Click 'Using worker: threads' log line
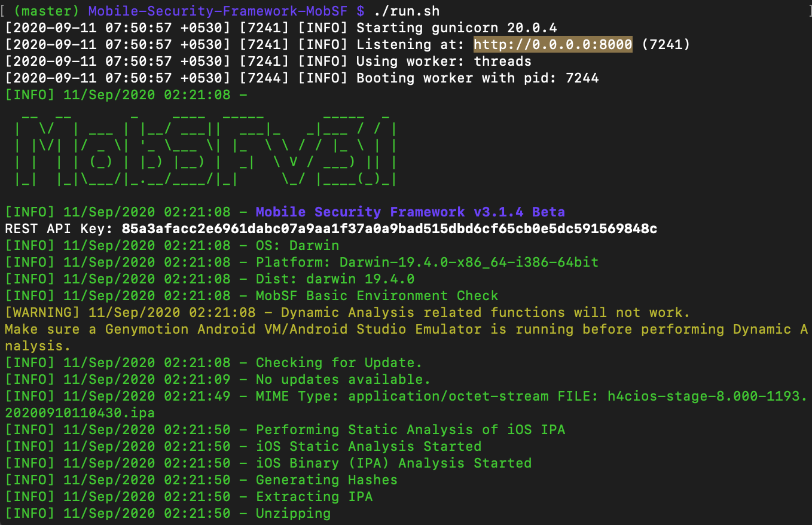The height and width of the screenshot is (525, 812). [444, 61]
